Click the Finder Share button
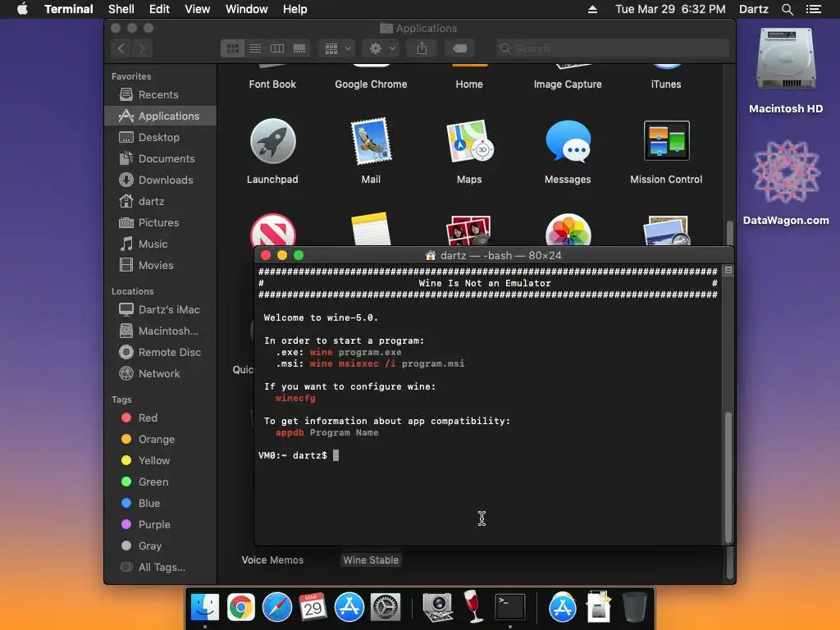Screen dimensions: 840x630 tap(422, 48)
